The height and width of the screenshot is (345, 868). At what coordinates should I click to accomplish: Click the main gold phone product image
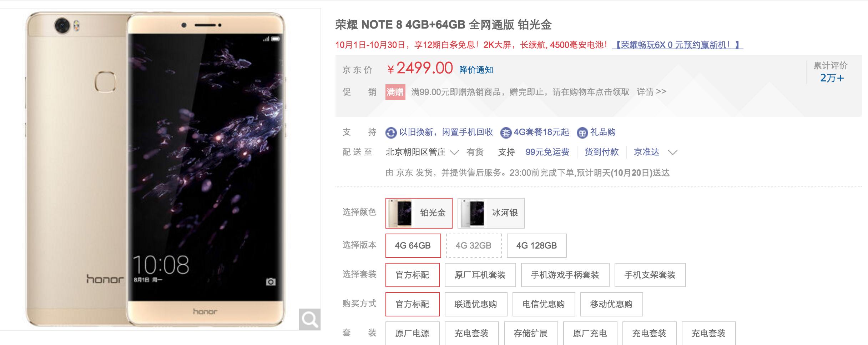[155, 169]
